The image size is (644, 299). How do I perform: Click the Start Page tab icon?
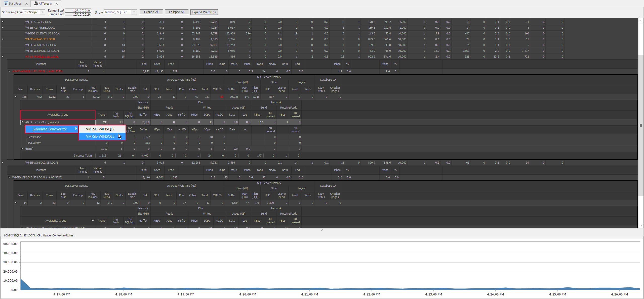pyautogui.click(x=6, y=3)
